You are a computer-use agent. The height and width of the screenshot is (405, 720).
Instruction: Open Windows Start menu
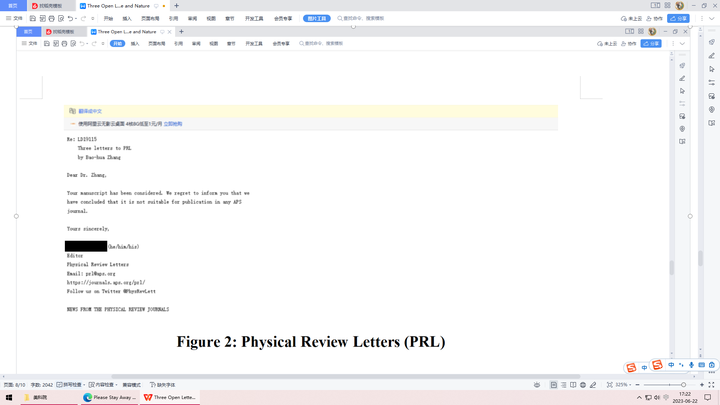9,398
